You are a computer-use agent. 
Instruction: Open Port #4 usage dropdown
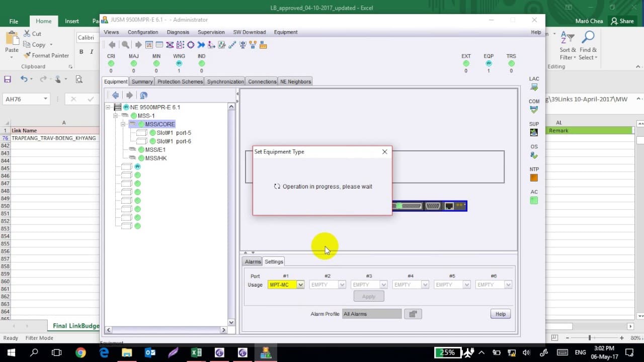pyautogui.click(x=425, y=285)
